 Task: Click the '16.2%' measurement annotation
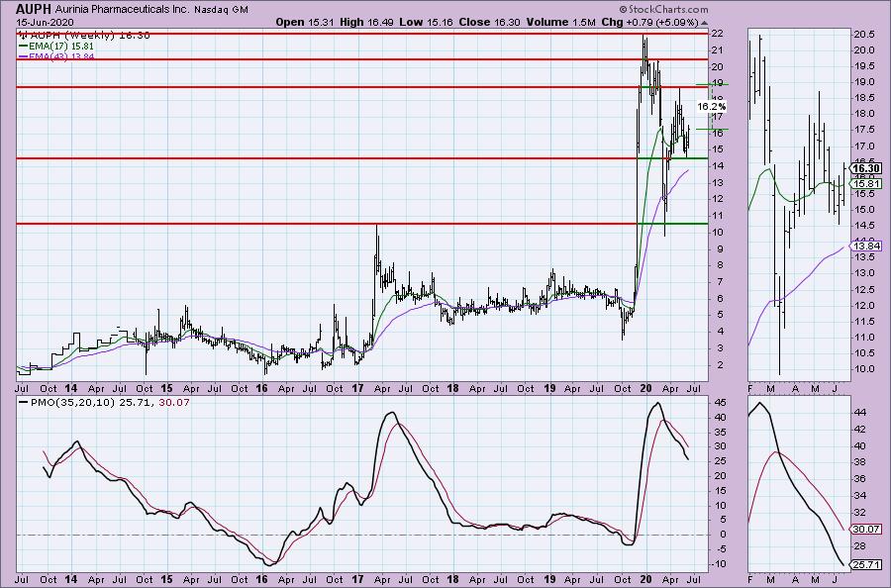pyautogui.click(x=712, y=106)
